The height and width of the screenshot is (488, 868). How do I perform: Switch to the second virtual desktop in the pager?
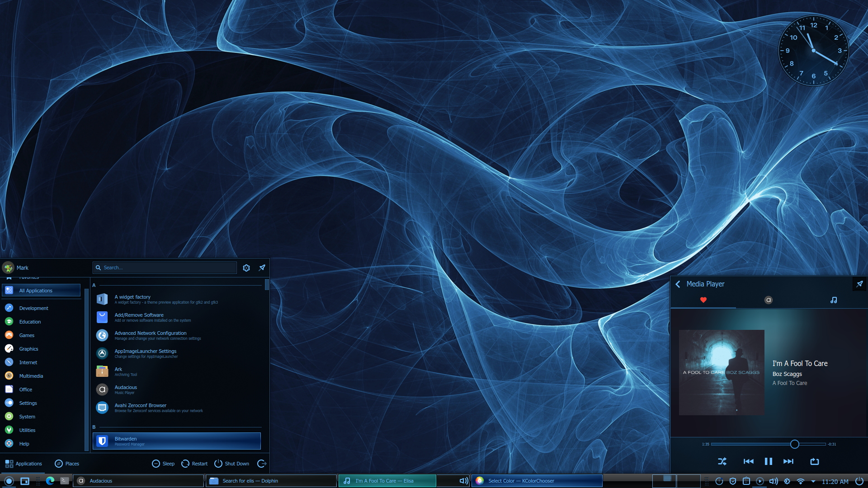[689, 481]
